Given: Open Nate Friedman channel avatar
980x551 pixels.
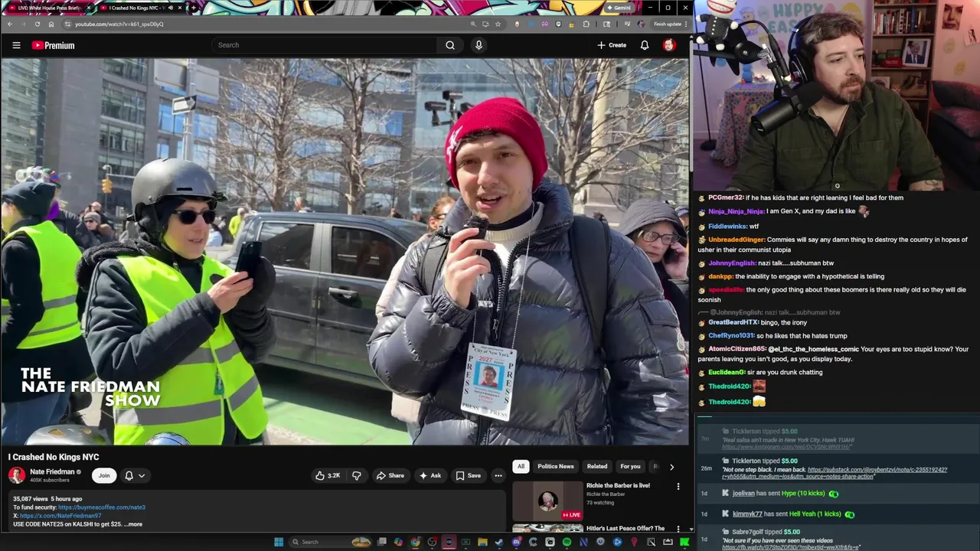Looking at the screenshot, I should click(17, 475).
